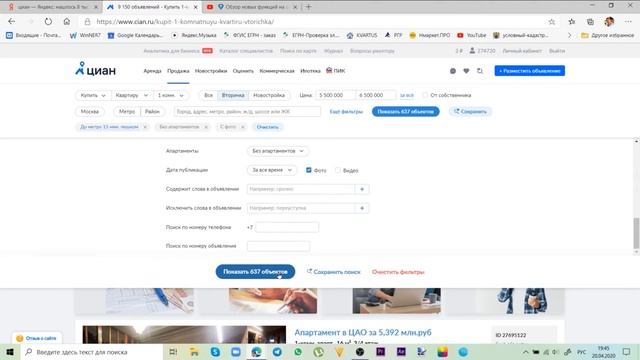640x360 pixels.
Task: Open browser favorites list icon
Action: tap(571, 22)
